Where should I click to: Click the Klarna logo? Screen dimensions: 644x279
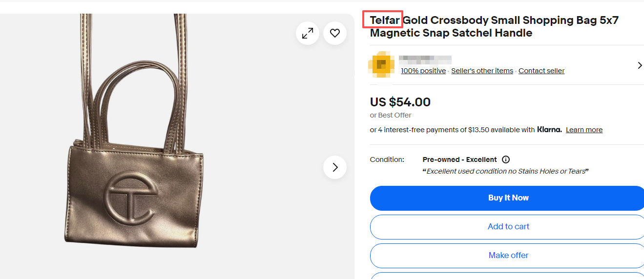pyautogui.click(x=549, y=130)
